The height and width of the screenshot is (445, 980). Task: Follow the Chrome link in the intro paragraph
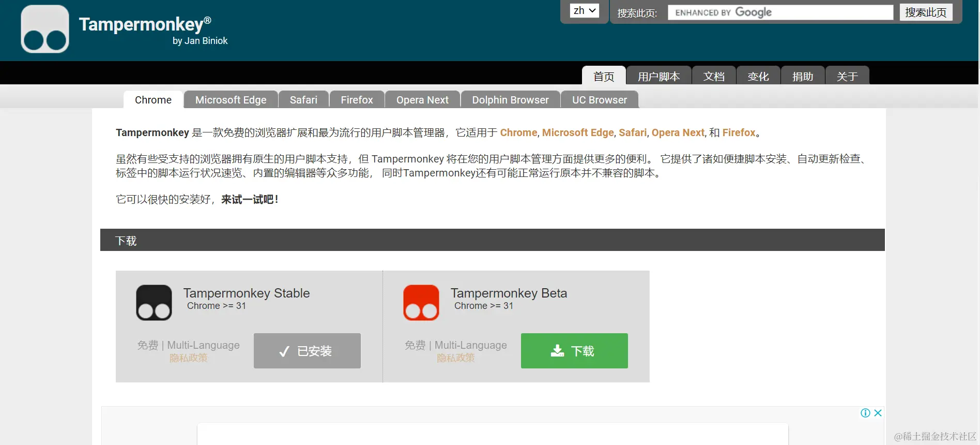(518, 132)
